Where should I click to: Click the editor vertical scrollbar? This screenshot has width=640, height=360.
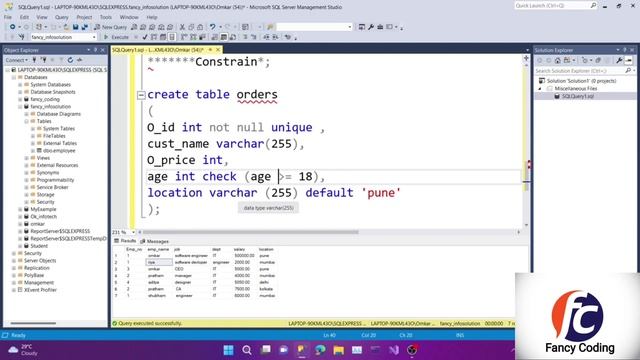(x=526, y=176)
